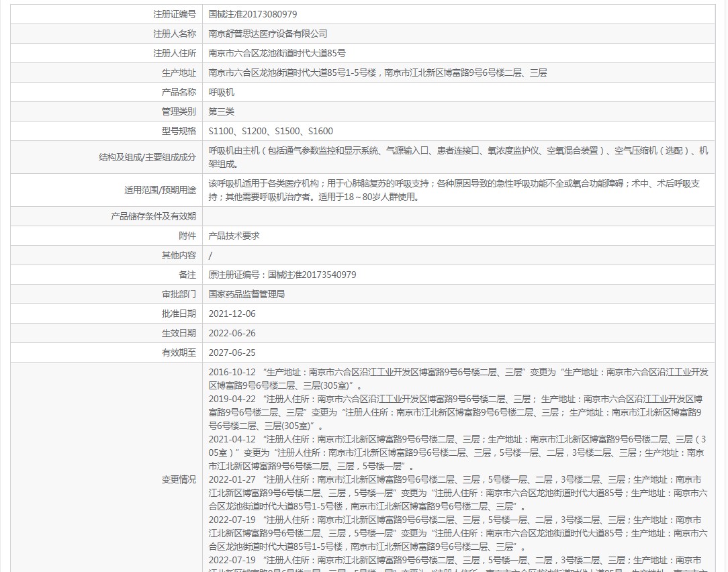The width and height of the screenshot is (728, 572).
Task: Select expiry date 2027-06-25
Action: coord(232,353)
